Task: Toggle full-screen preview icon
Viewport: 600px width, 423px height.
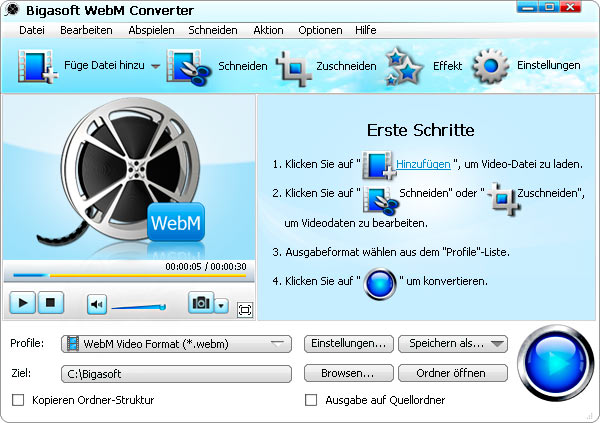Action: coord(245,310)
